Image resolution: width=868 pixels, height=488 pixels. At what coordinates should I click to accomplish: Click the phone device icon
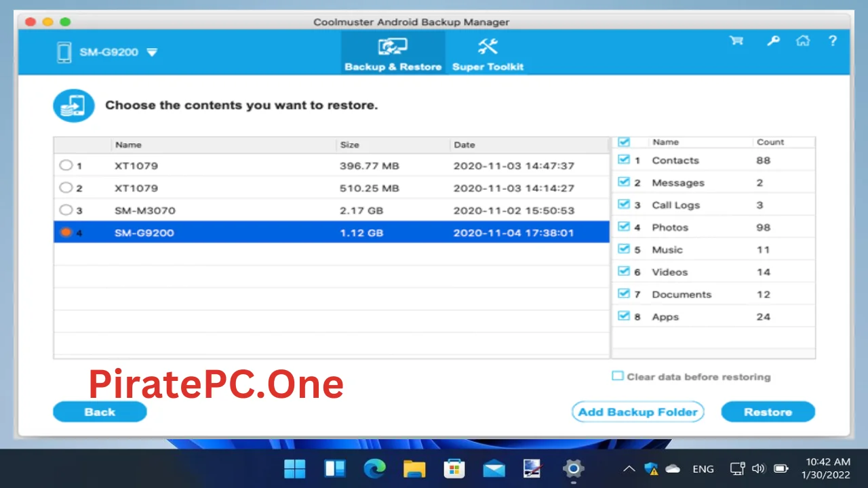coord(64,52)
